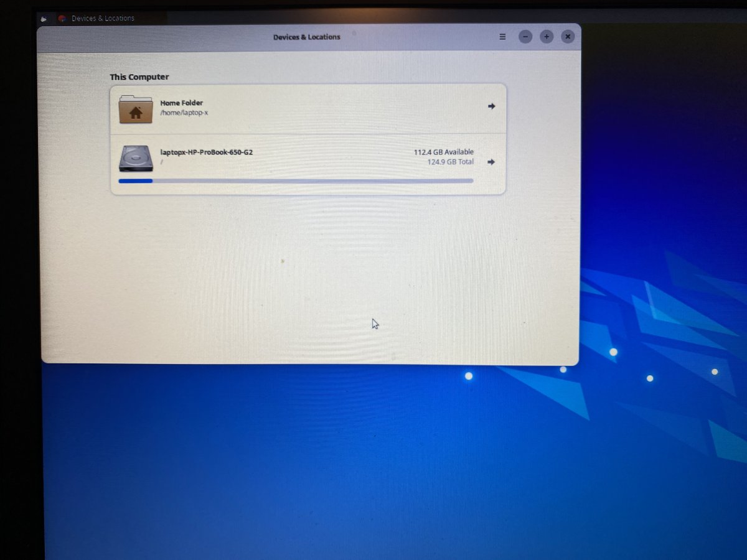
Task: Click the root path slash under drive name
Action: tap(162, 162)
